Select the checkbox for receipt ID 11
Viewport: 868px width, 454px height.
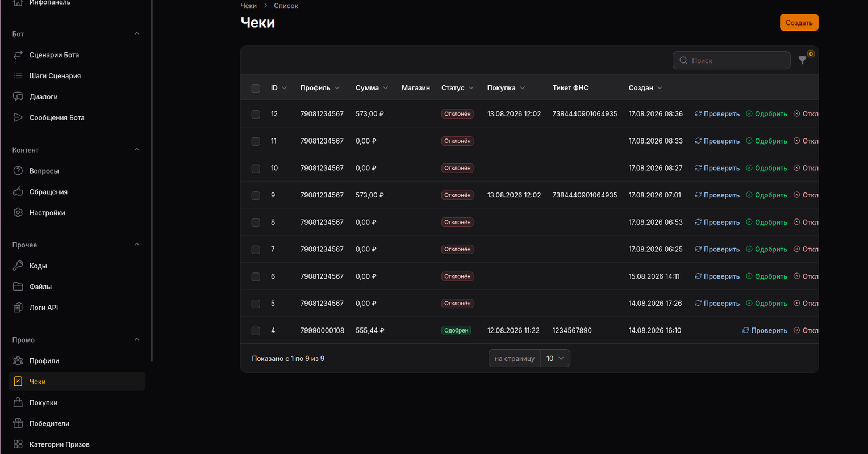[256, 141]
